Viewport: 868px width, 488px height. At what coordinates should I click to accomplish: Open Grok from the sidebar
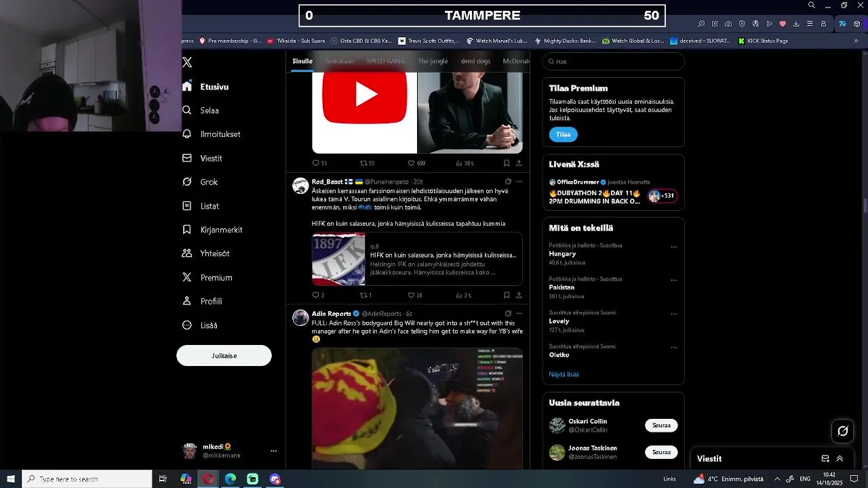201,182
